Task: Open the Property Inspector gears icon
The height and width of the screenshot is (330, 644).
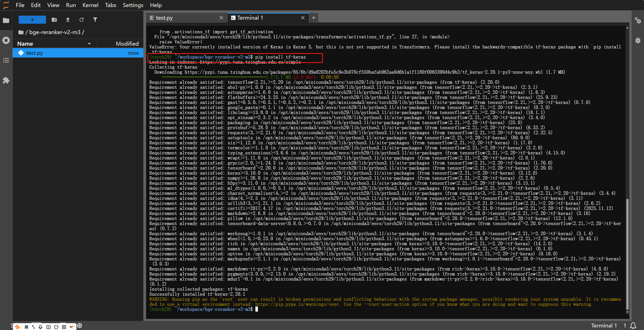Action: coord(638,20)
